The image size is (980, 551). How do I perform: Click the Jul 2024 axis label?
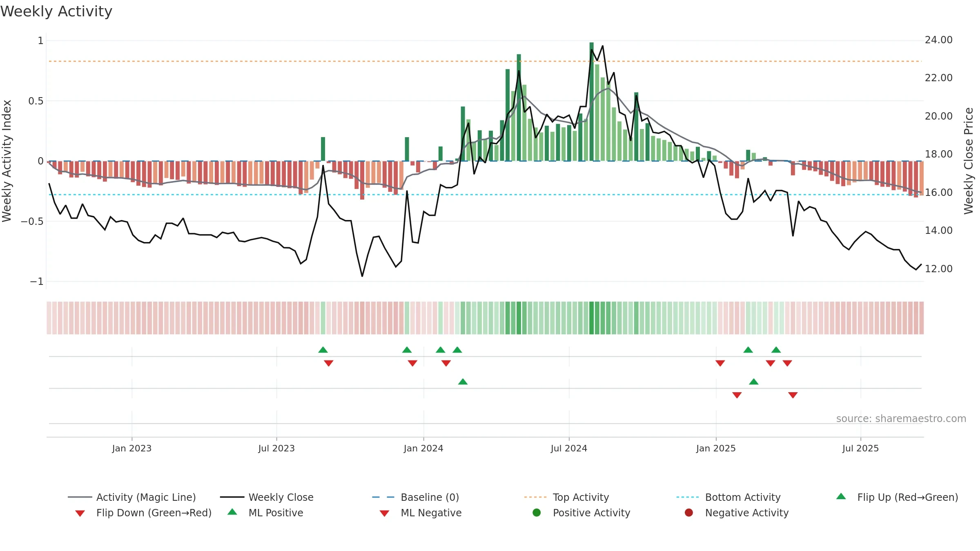pos(569,448)
